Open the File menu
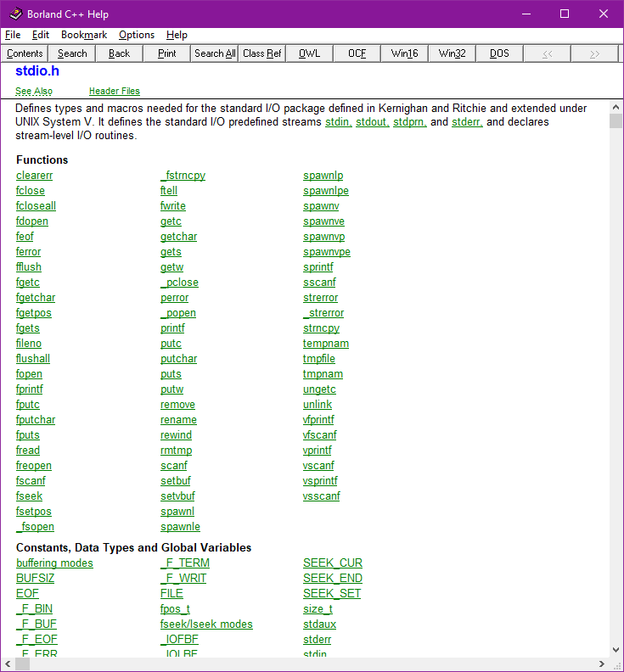Image resolution: width=624 pixels, height=672 pixels. pyautogui.click(x=13, y=35)
